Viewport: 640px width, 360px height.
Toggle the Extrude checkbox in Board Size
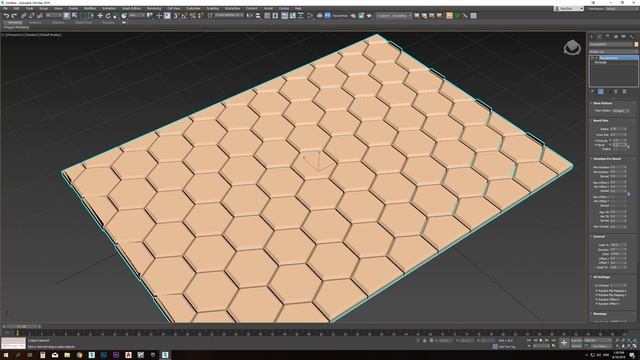[596, 140]
